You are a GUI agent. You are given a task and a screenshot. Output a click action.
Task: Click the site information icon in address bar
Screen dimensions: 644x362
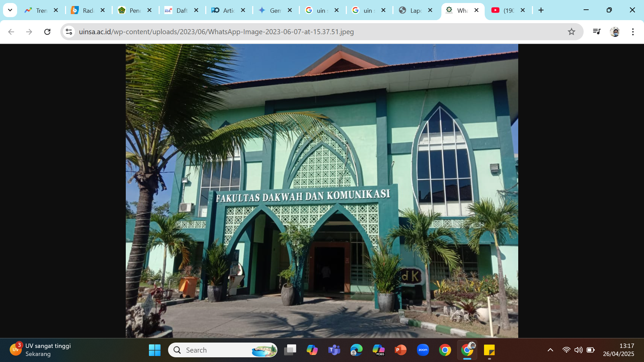pyautogui.click(x=69, y=32)
